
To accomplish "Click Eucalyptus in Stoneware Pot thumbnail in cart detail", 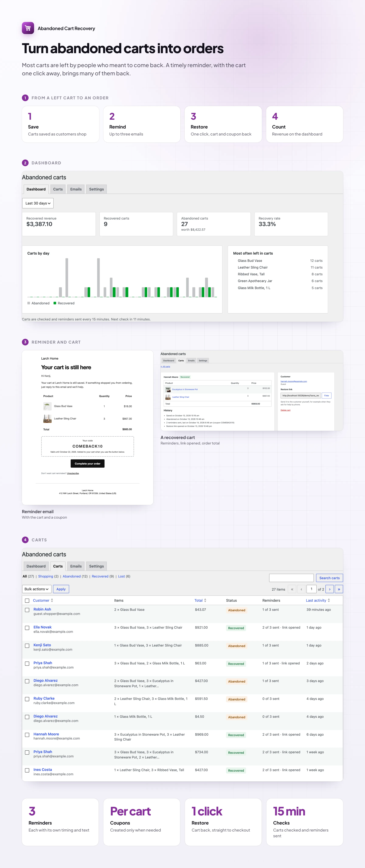I will (x=168, y=389).
